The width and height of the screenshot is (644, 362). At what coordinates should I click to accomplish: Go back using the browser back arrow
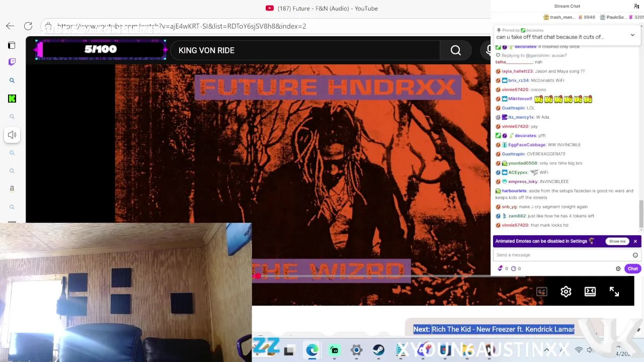point(10,26)
